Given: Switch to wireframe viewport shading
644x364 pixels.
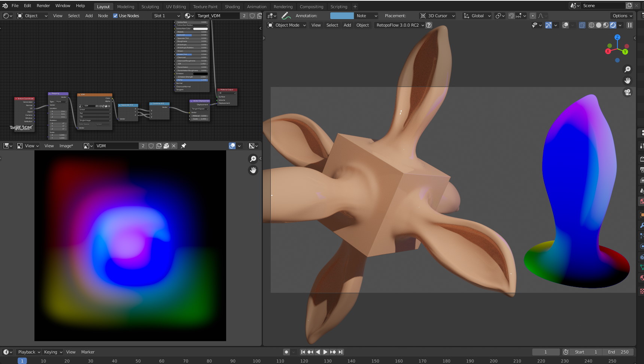Looking at the screenshot, I should pos(592,25).
